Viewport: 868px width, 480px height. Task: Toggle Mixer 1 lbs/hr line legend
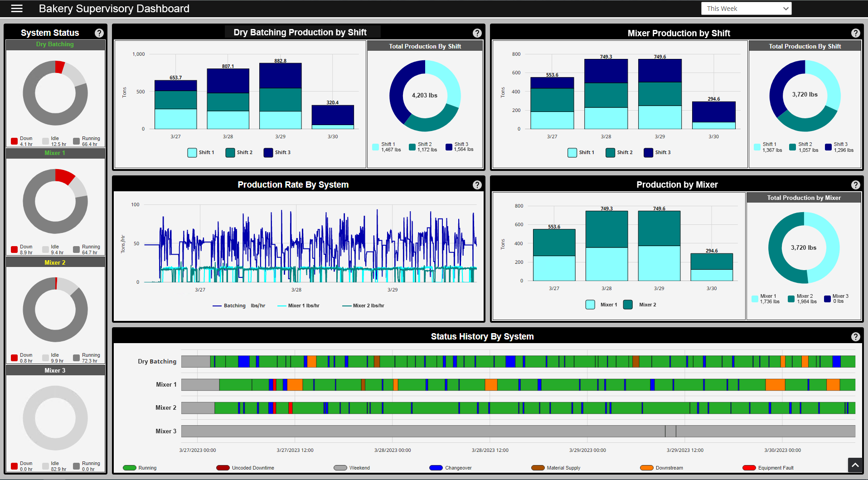click(298, 305)
